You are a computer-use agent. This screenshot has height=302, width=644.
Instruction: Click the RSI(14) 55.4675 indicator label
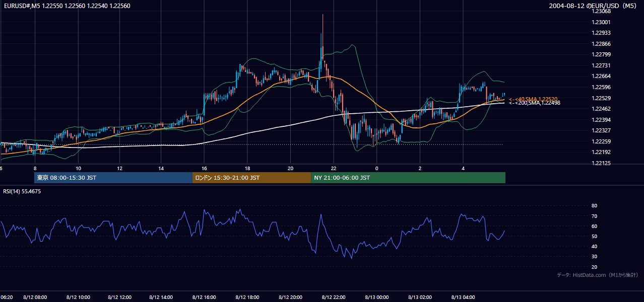tap(22, 191)
